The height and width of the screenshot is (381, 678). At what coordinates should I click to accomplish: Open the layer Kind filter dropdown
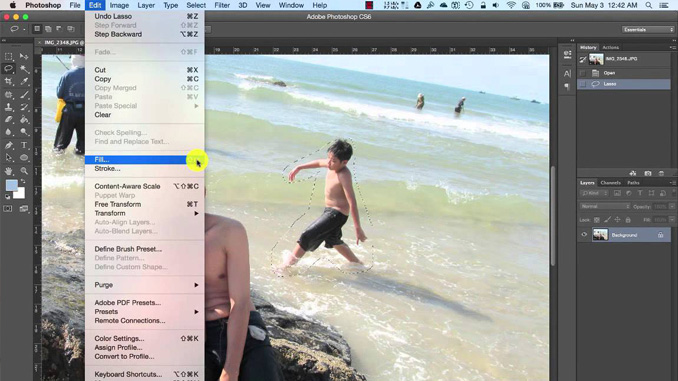(595, 193)
